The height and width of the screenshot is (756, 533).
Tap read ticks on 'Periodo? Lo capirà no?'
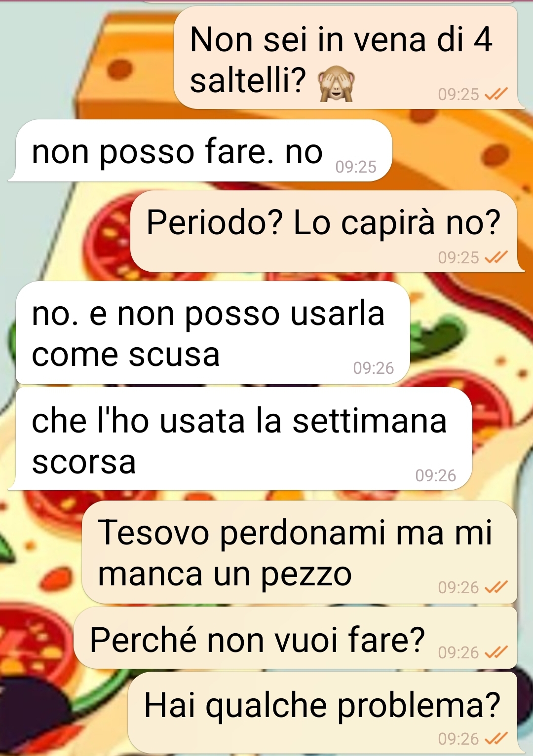click(x=496, y=257)
